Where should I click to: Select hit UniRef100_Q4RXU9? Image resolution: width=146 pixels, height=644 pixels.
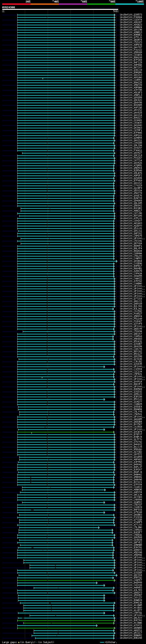[x=131, y=304]
